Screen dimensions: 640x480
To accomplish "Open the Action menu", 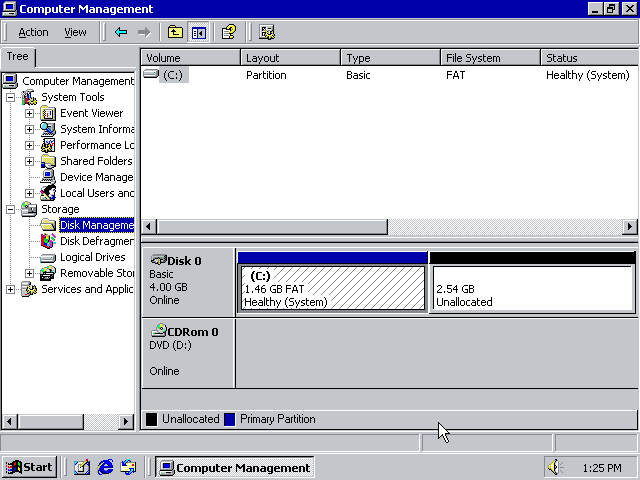I will click(33, 32).
